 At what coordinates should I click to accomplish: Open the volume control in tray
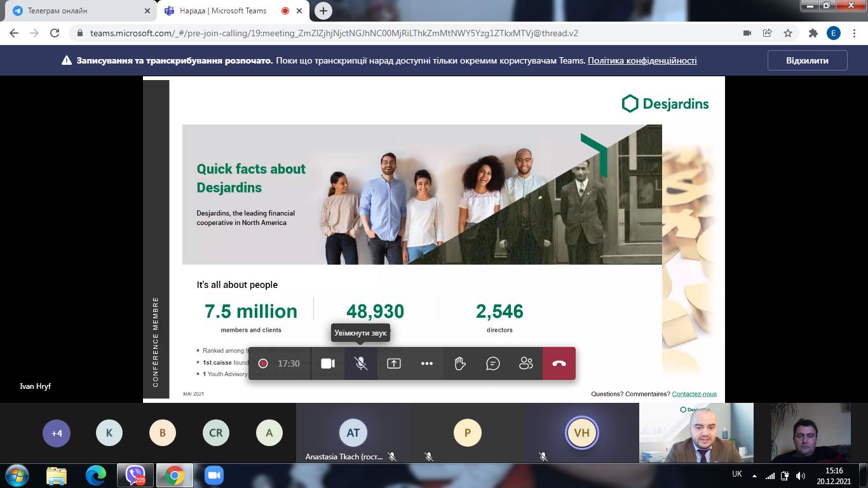coord(801,476)
